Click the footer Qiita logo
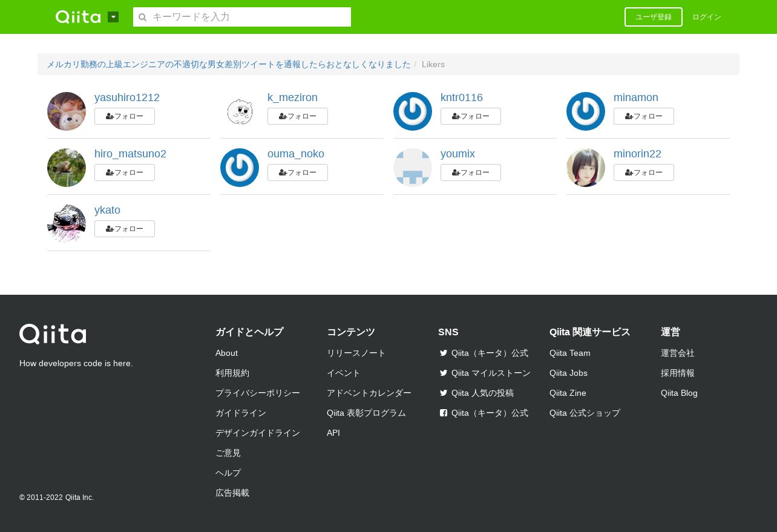The image size is (777, 532). pos(53,334)
